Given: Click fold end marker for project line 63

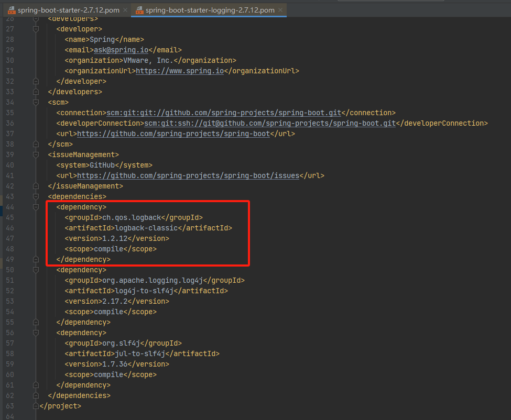Looking at the screenshot, I should pos(36,406).
